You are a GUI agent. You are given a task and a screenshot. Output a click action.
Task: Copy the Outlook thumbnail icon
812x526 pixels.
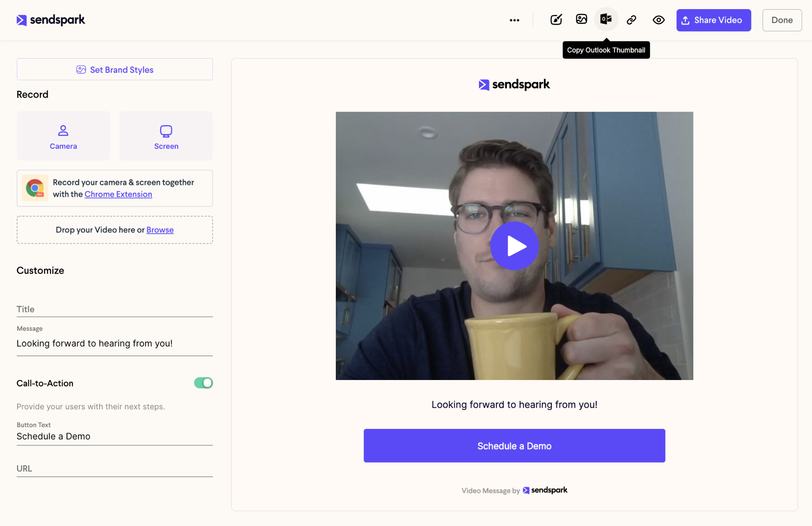tap(606, 19)
